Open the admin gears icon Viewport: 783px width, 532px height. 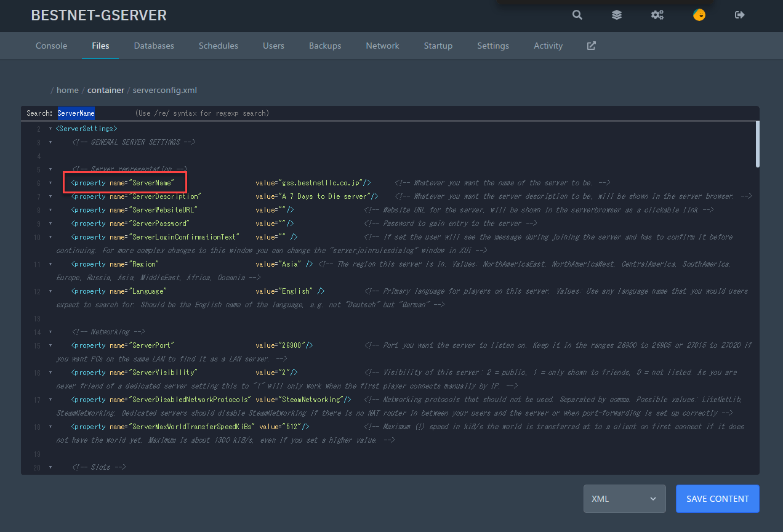tap(657, 15)
